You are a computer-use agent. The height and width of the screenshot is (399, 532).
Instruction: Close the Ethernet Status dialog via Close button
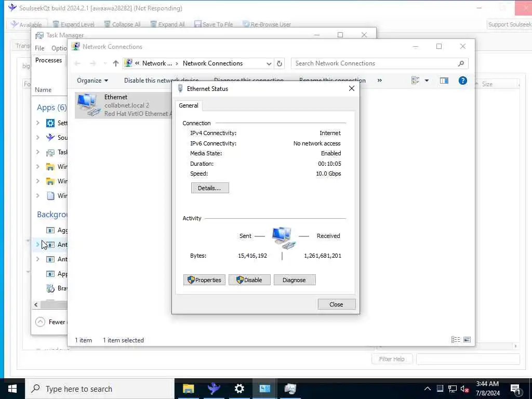tap(336, 304)
